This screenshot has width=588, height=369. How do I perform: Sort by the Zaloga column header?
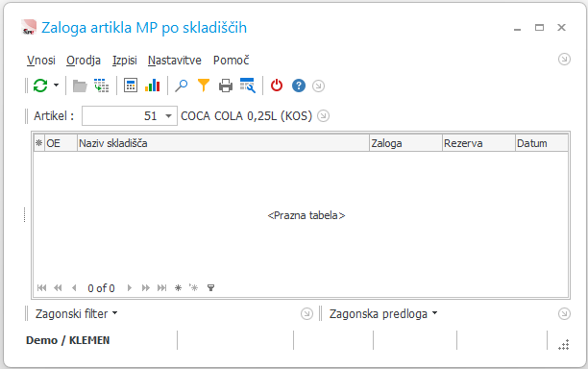[405, 143]
